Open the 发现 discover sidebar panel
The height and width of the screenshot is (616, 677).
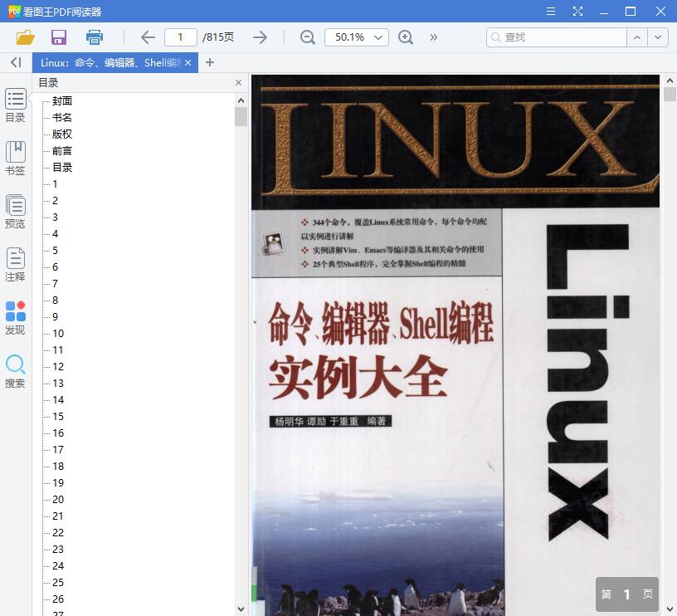(15, 318)
